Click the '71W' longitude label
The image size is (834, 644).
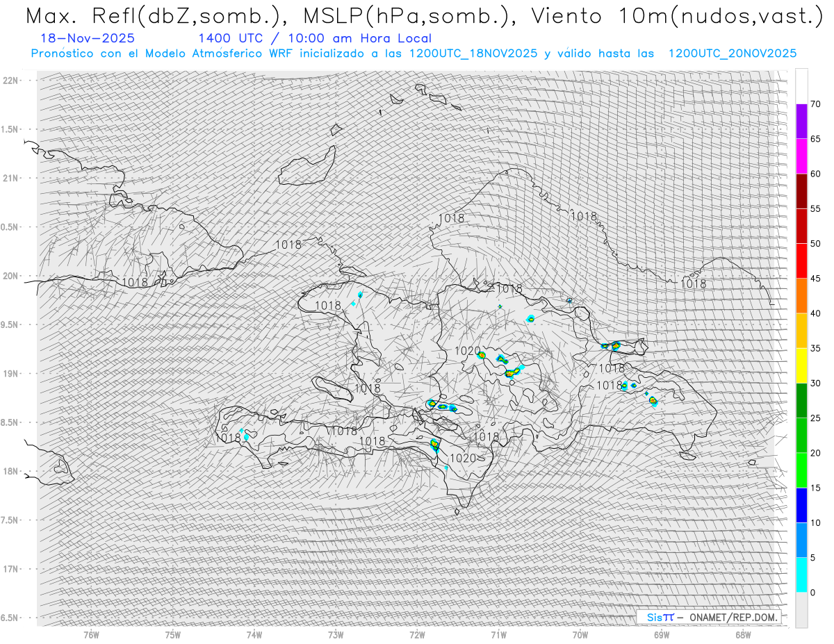point(499,634)
